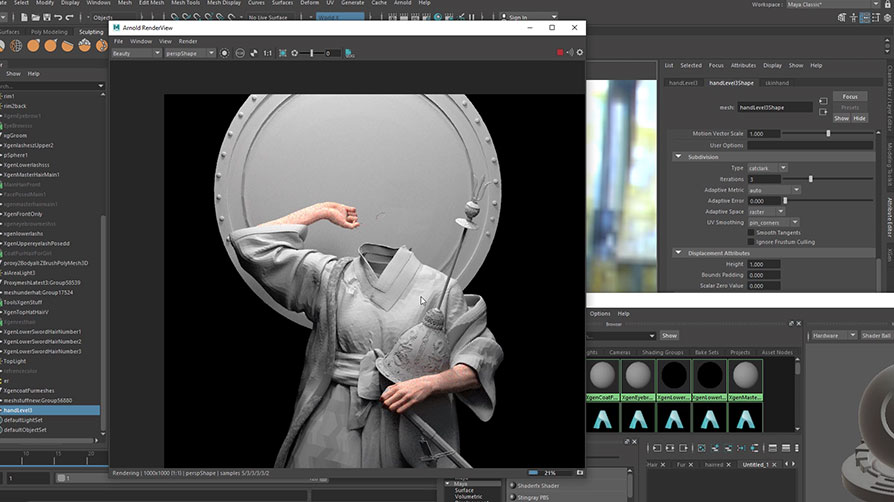Switch to the skinhand attribute tab

pyautogui.click(x=777, y=83)
